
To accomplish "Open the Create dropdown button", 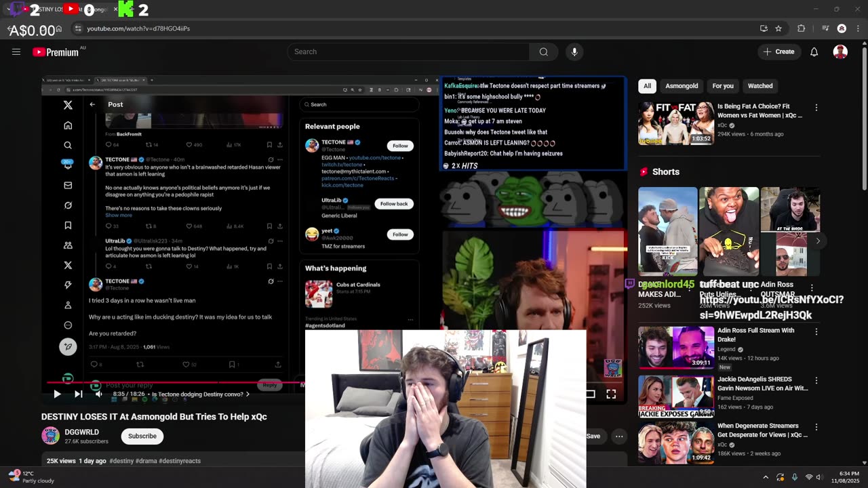I will (x=779, y=52).
